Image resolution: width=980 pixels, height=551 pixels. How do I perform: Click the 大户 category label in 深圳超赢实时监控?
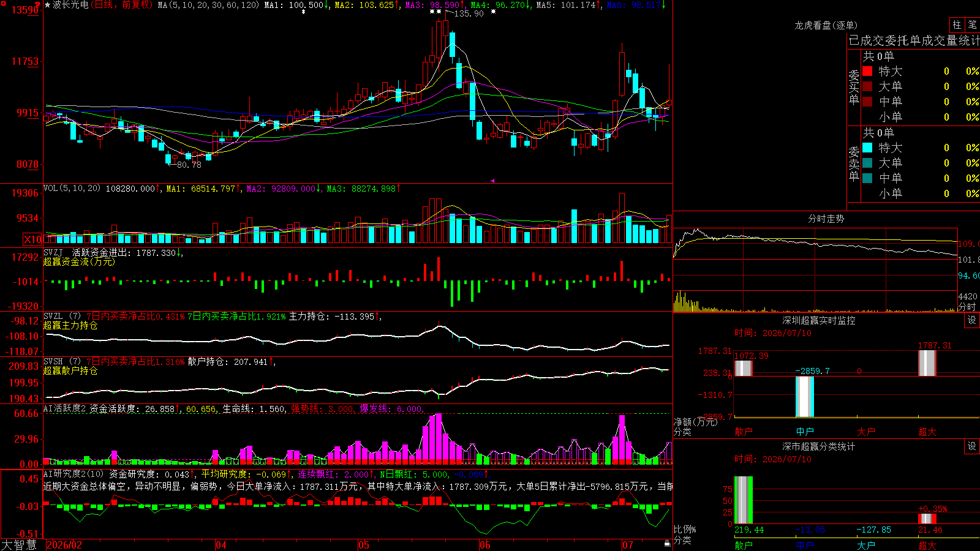tap(866, 432)
